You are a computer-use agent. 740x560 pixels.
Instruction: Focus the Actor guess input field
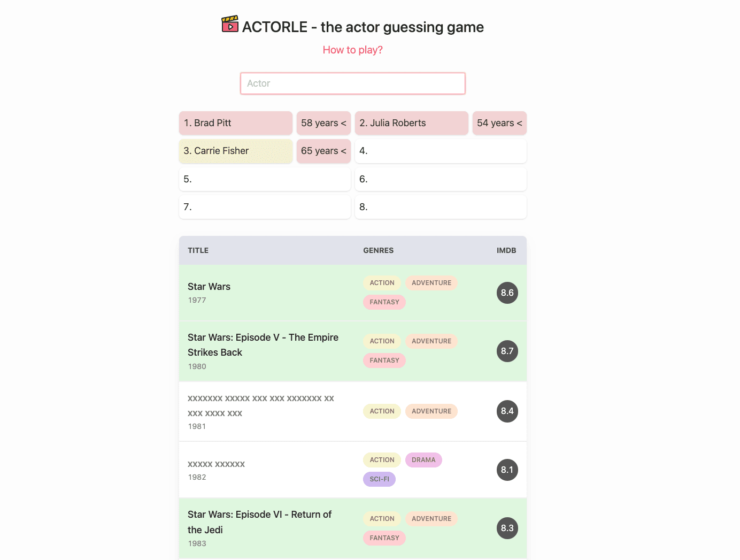coord(352,83)
